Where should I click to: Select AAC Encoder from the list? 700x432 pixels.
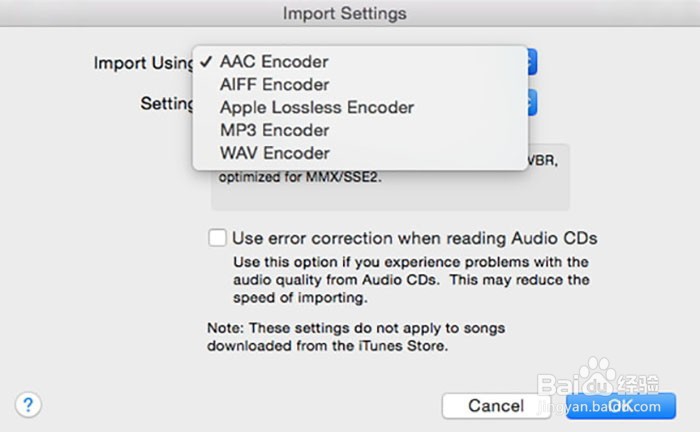(x=274, y=62)
